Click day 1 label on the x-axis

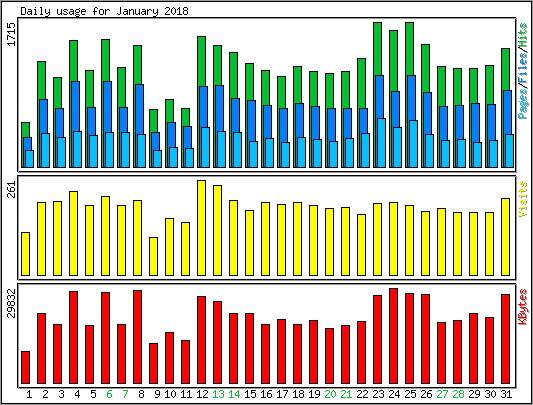click(x=29, y=394)
